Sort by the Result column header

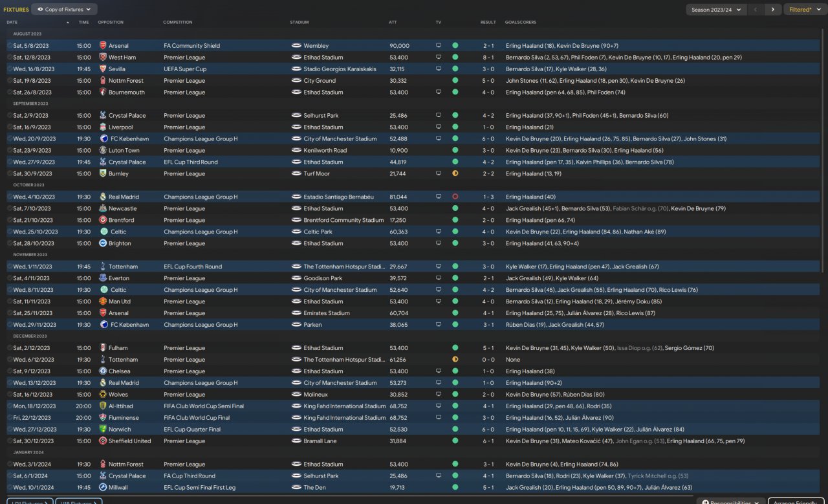point(488,22)
